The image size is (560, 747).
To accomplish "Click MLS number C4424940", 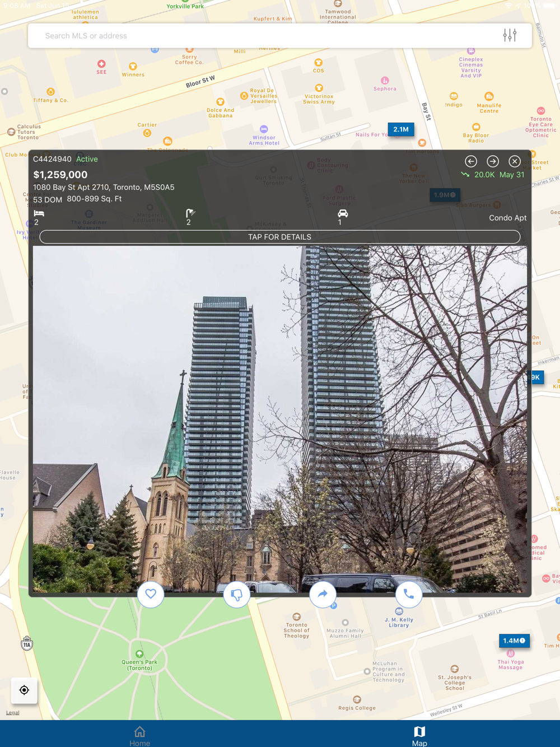I will tap(52, 159).
